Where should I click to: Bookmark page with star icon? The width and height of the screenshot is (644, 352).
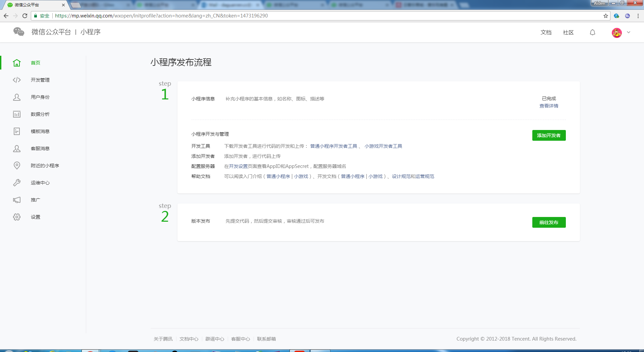(x=606, y=16)
